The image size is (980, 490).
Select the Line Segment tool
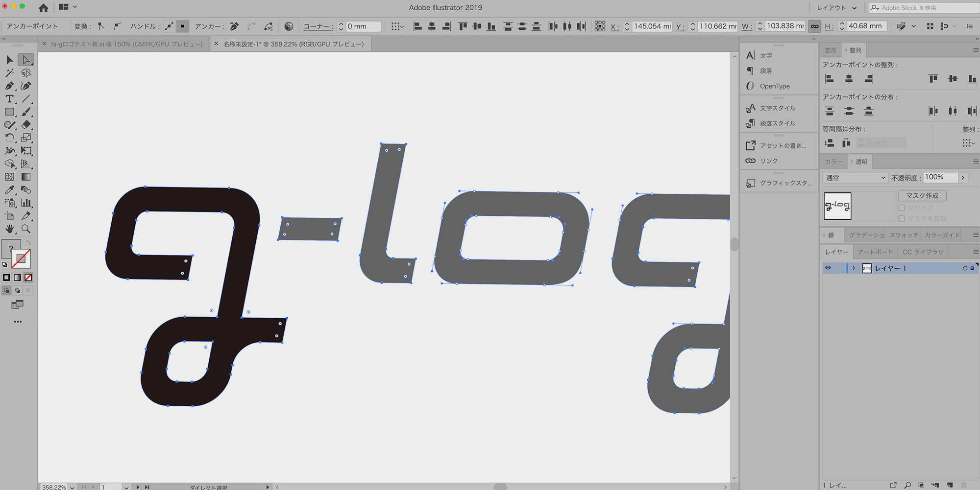pyautogui.click(x=26, y=99)
